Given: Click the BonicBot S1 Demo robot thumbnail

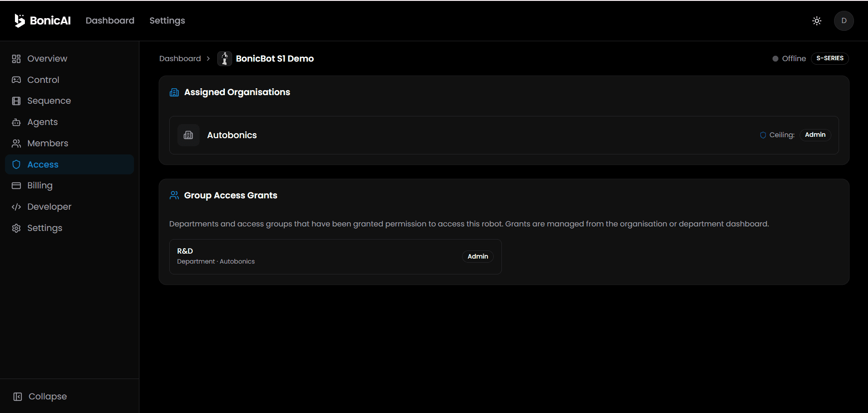Looking at the screenshot, I should coord(224,58).
